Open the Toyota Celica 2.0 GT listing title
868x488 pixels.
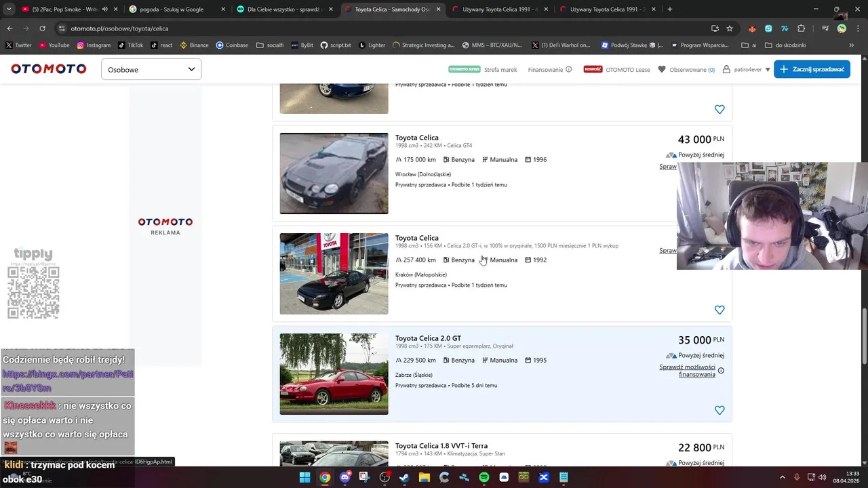428,338
